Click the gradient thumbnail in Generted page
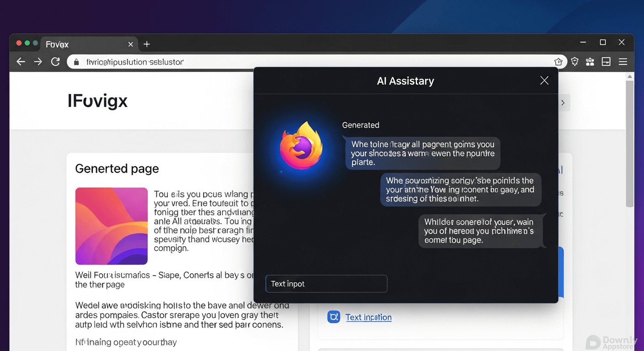 (112, 226)
